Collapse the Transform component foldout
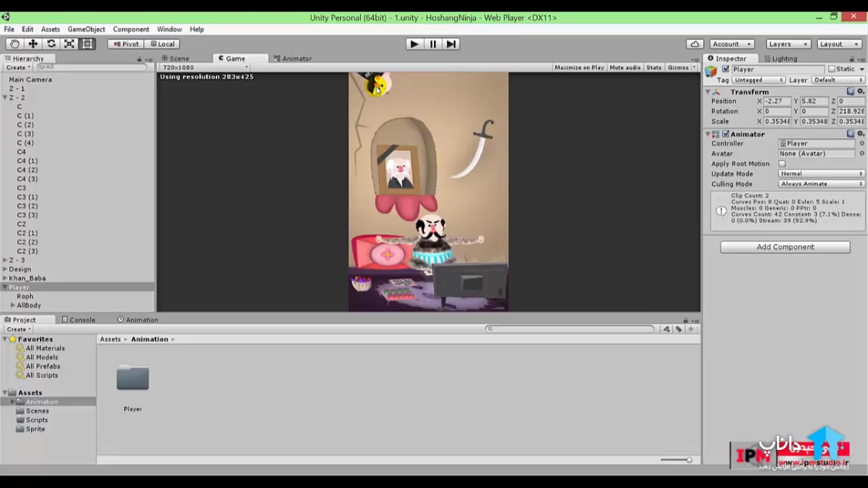This screenshot has height=488, width=868. point(708,92)
